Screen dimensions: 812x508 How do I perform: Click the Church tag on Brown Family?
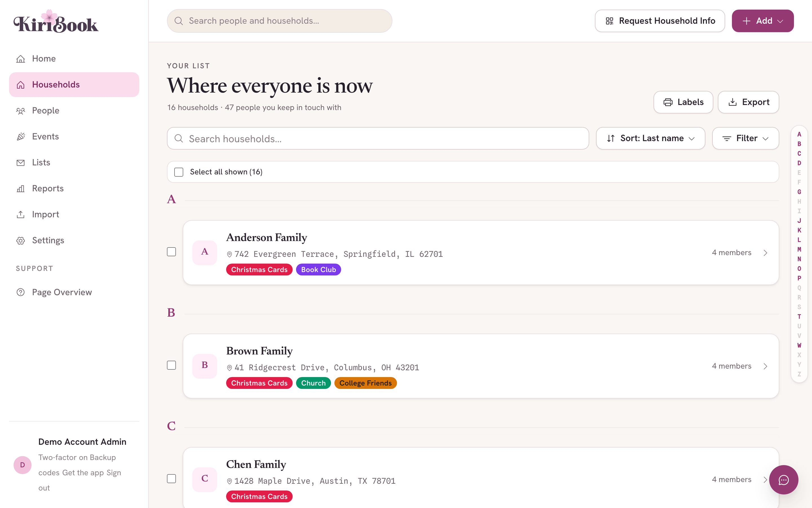314,383
